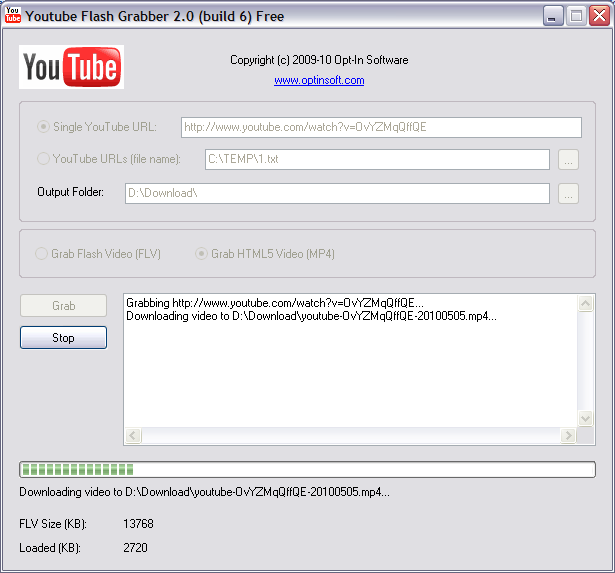
Task: Open the www.optinsoft.com link
Action: (319, 80)
